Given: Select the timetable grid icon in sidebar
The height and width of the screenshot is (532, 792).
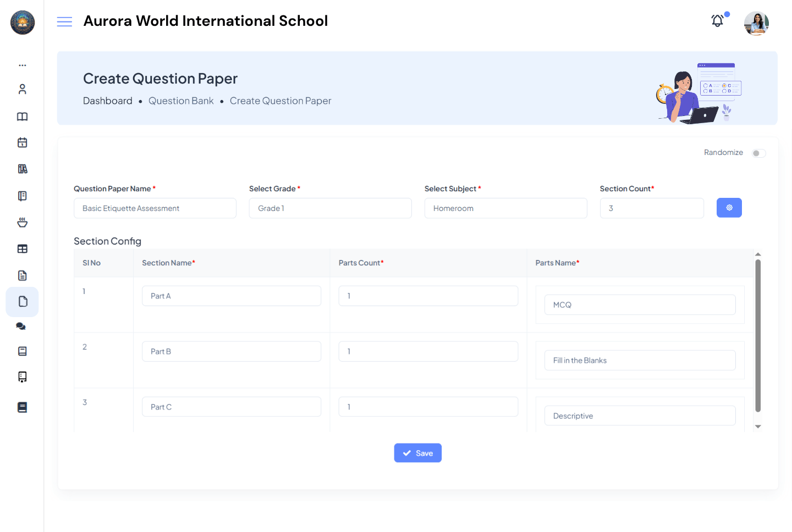Looking at the screenshot, I should [x=22, y=248].
